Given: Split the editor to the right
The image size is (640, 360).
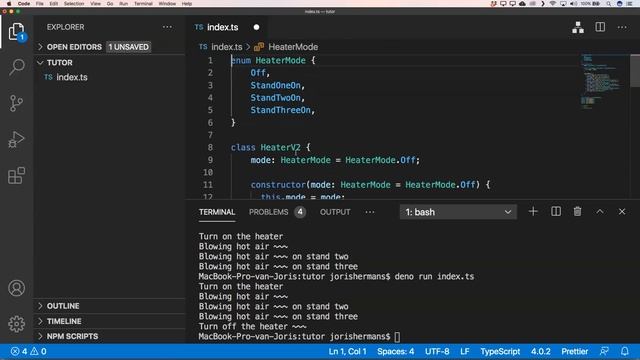Looking at the screenshot, I should pos(600,27).
